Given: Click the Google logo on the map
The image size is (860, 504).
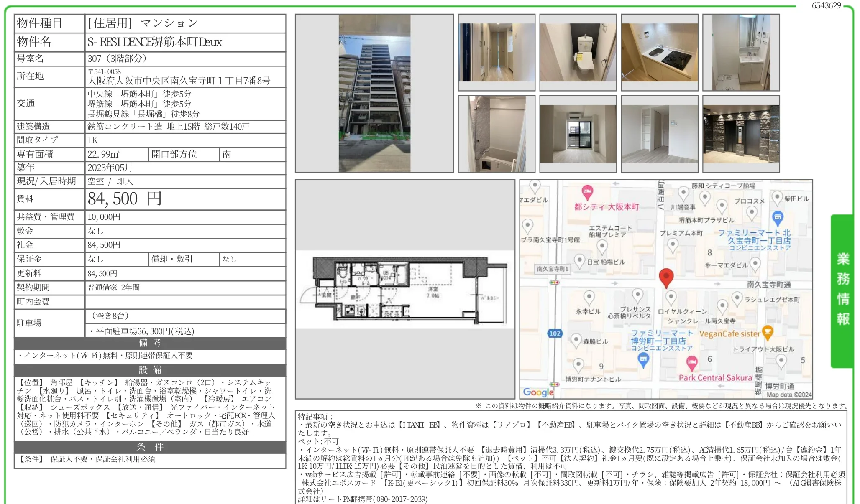Looking at the screenshot, I should 538,392.
